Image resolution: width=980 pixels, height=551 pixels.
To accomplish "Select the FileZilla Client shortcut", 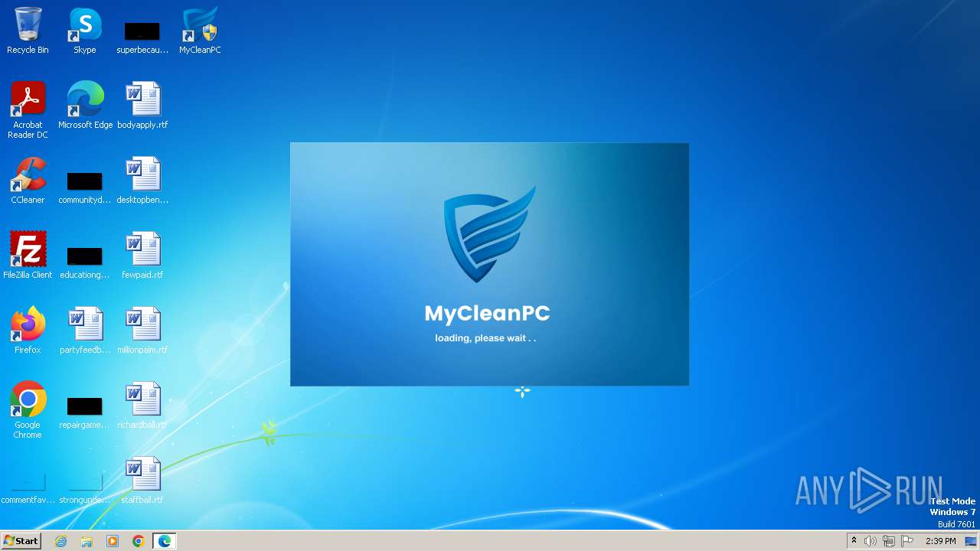I will 28,256.
